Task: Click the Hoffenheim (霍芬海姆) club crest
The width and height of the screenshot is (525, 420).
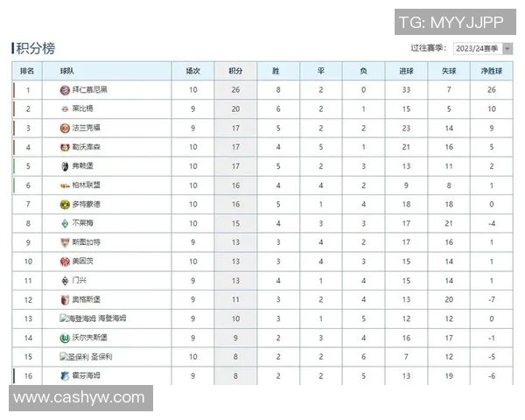Action: (x=65, y=375)
